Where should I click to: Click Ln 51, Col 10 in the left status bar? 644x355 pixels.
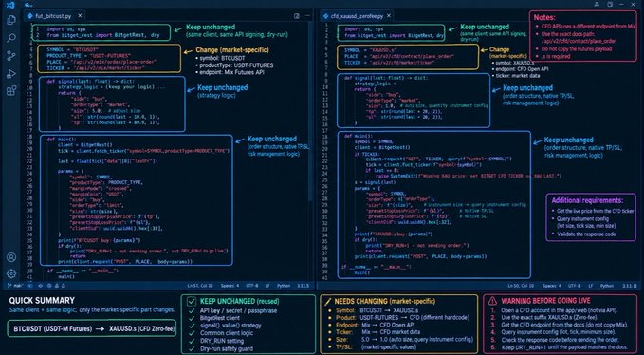[x=200, y=286]
